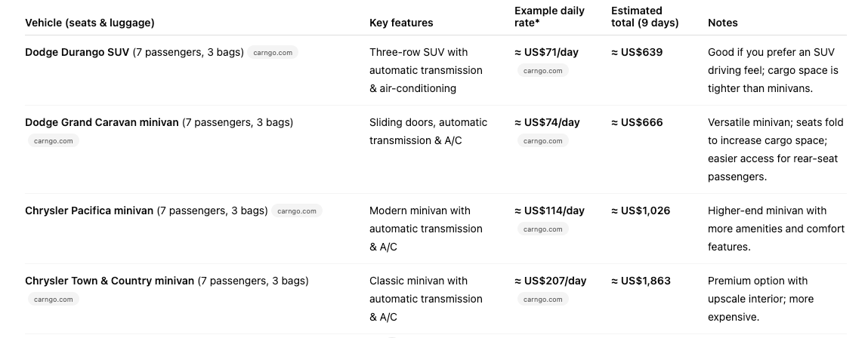
Task: Click the ≈ US$639 estimated total
Action: pos(637,52)
